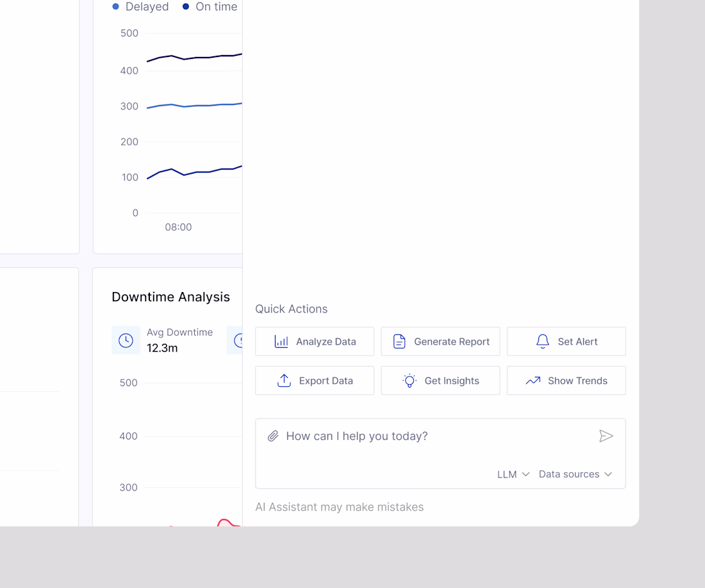Click the Show Trends button
Image resolution: width=705 pixels, height=588 pixels.
pyautogui.click(x=567, y=380)
